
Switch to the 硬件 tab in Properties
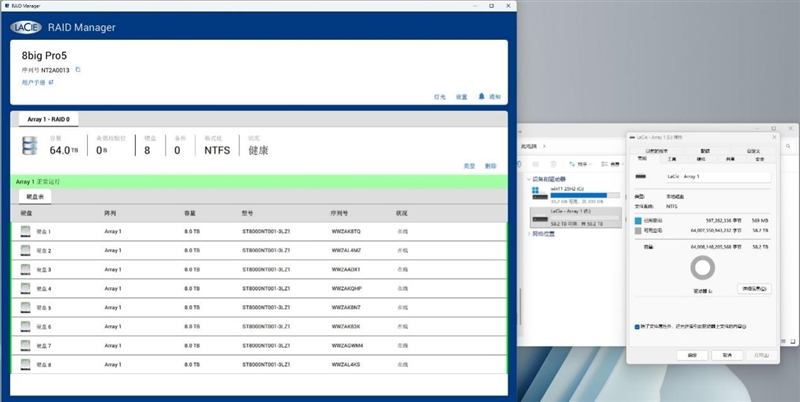click(701, 160)
